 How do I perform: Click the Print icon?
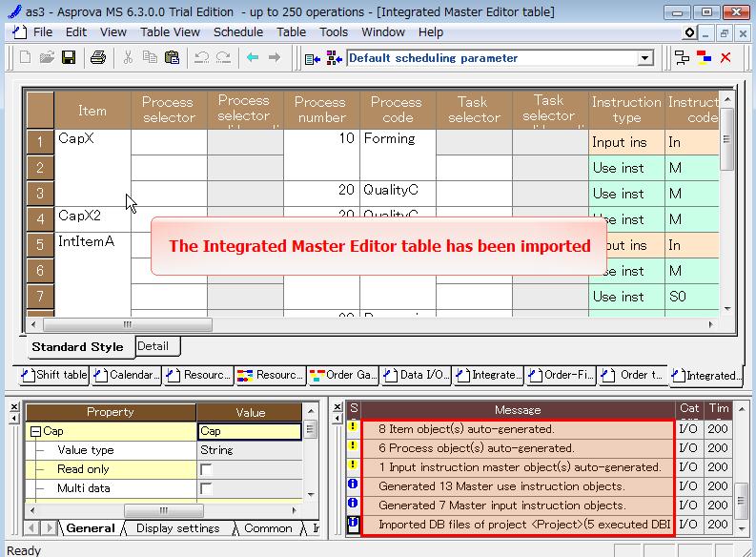[97, 58]
